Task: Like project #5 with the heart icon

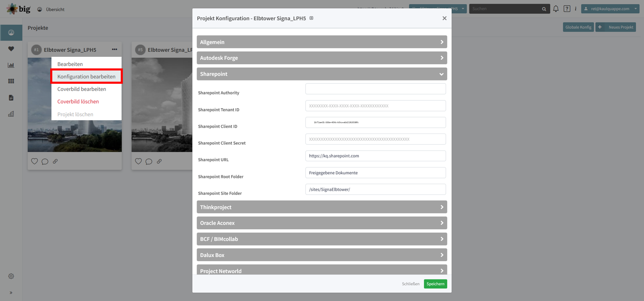Action: coord(139,161)
